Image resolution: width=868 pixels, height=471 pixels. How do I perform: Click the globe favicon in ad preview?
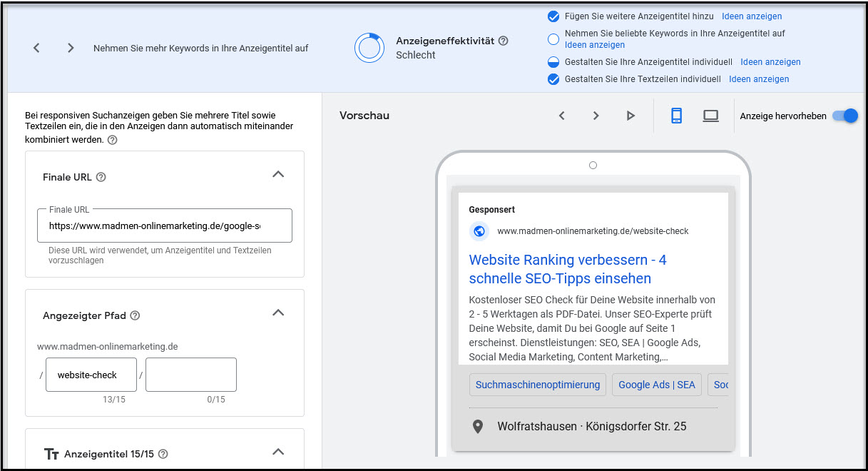(x=479, y=231)
